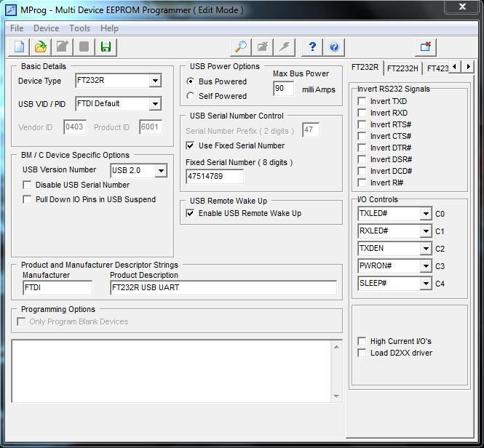Check Disable USB Serial Number
Image resolution: width=484 pixels, height=448 pixels.
tap(27, 185)
